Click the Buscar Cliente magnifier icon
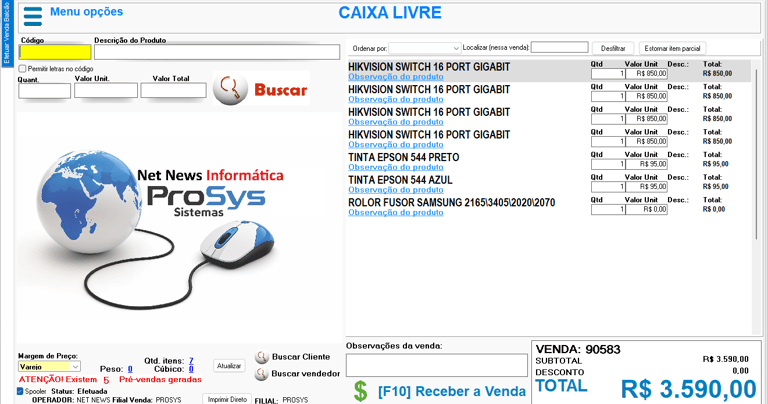This screenshot has height=404, width=768. click(262, 357)
